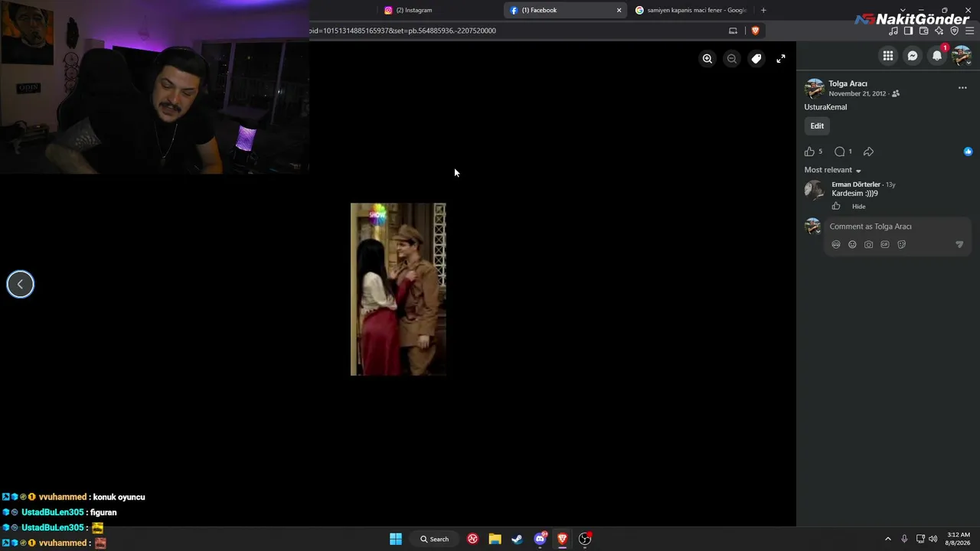Open the account profile menu
Viewport: 980px width, 551px height.
pyautogui.click(x=962, y=55)
